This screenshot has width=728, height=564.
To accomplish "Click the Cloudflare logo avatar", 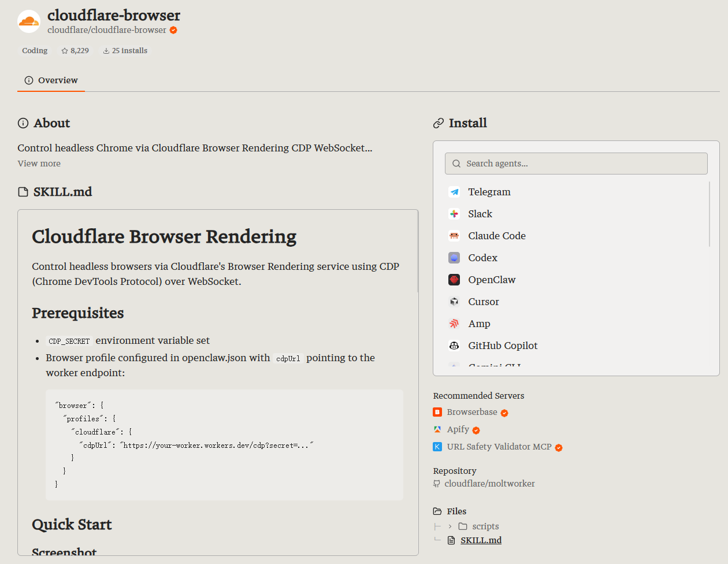I will (29, 21).
